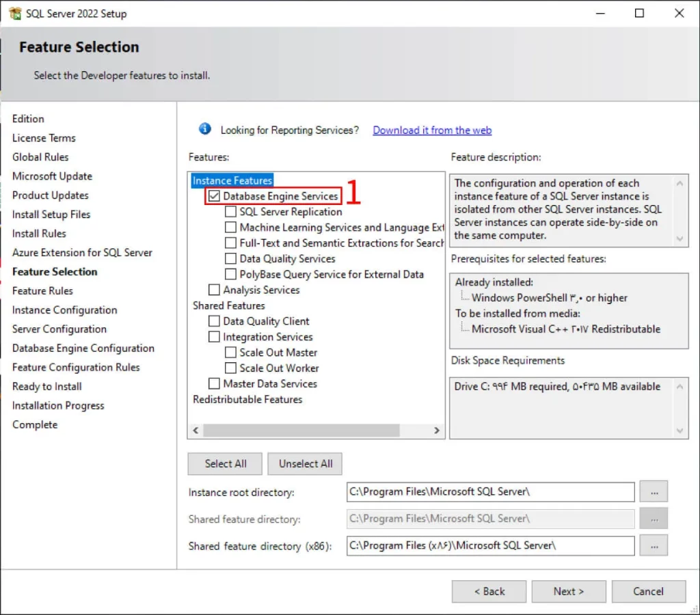The height and width of the screenshot is (615, 700).
Task: Click browse button for Instance root directory
Action: pos(654,491)
